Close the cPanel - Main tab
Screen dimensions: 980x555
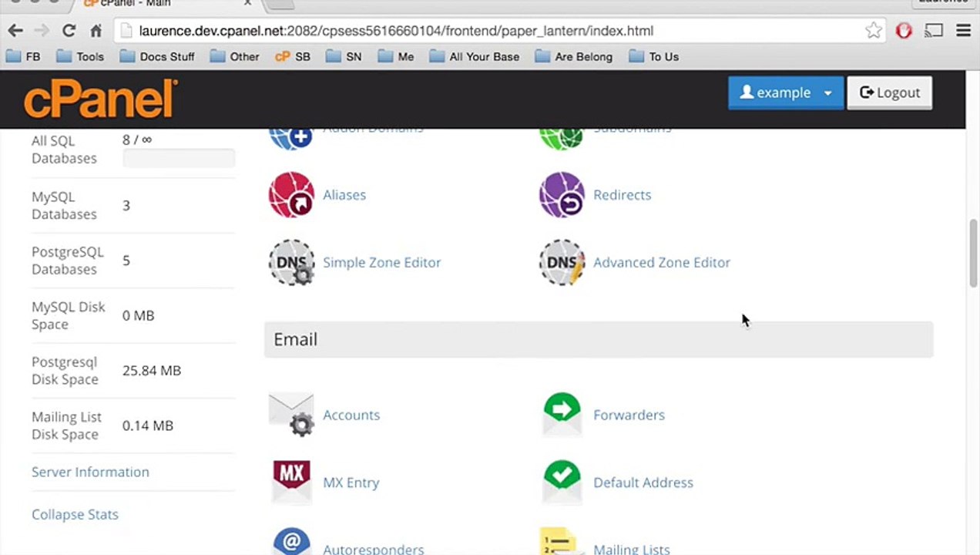(x=247, y=3)
